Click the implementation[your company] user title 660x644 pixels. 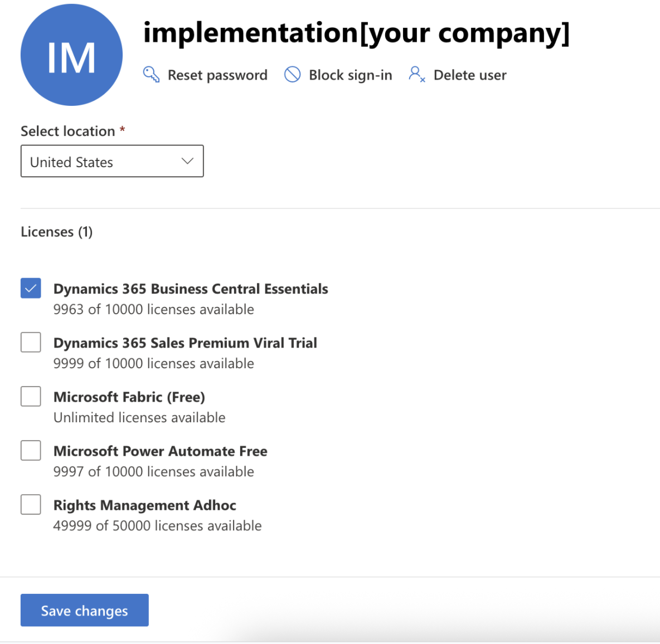[x=356, y=33]
